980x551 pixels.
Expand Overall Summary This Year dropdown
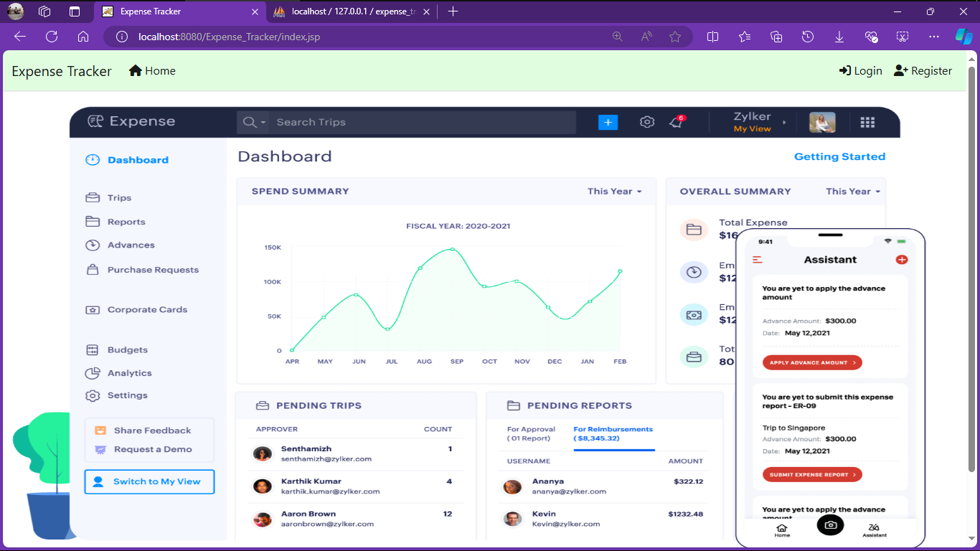coord(852,192)
